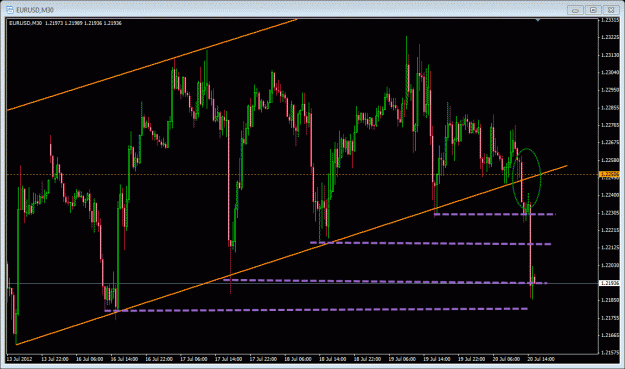Viewport: 625px width, 369px height.
Task: Click the 17 Jul 22:00 time label
Action: 263,359
